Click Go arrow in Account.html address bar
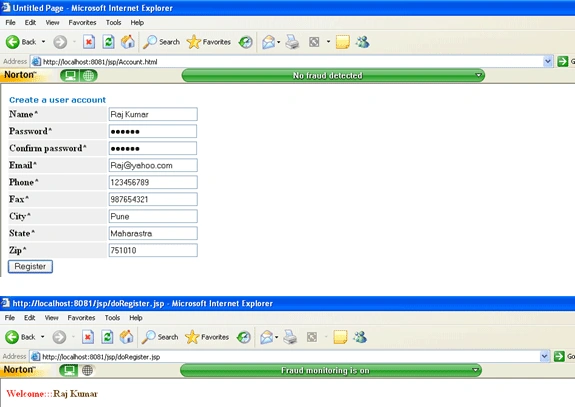Image resolution: width=575 pixels, height=407 pixels. [563, 61]
